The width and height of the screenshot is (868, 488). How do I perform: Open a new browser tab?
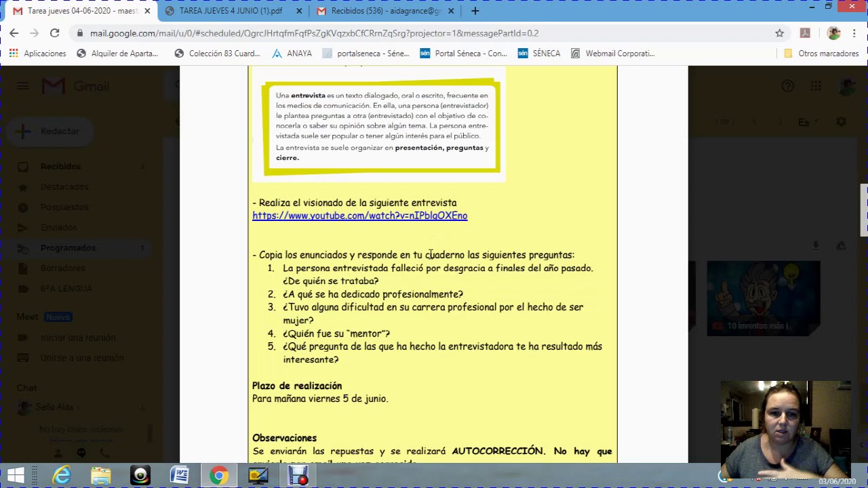(x=475, y=11)
